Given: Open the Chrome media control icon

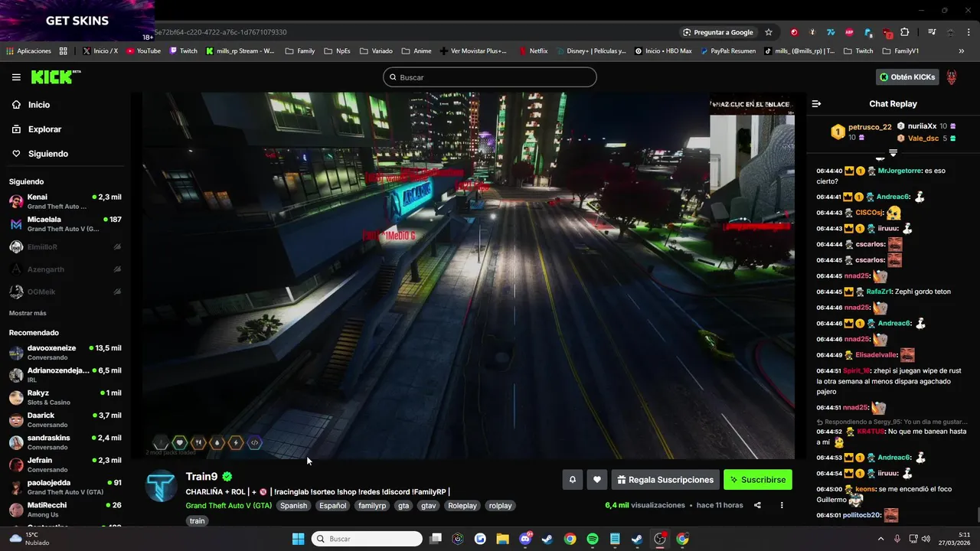Looking at the screenshot, I should (x=932, y=32).
